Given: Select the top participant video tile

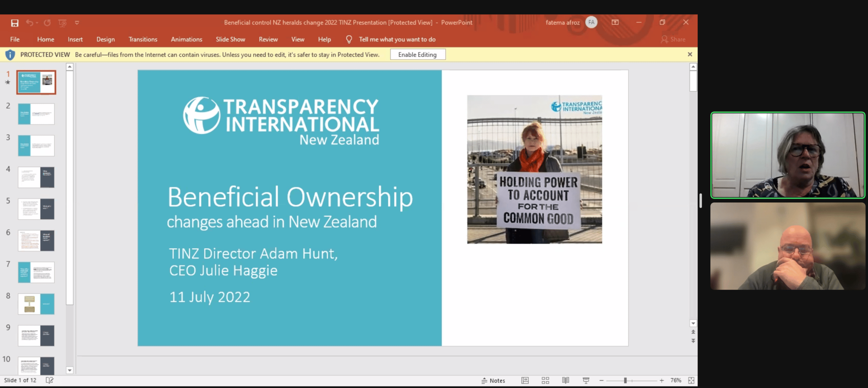Looking at the screenshot, I should tap(788, 155).
